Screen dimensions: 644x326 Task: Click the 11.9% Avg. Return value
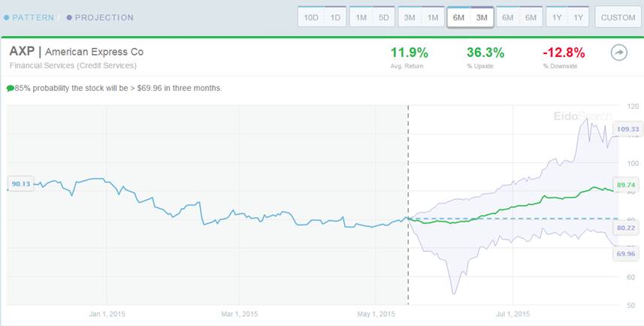[409, 53]
